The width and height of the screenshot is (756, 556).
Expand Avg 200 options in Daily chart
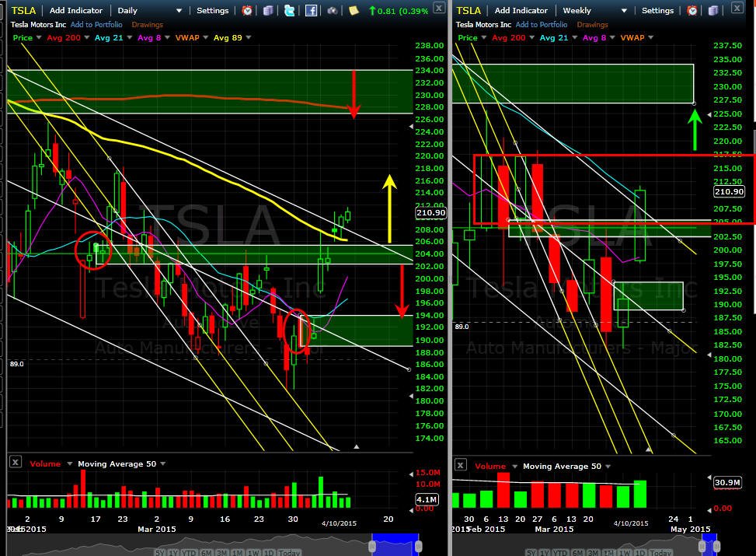click(x=87, y=37)
